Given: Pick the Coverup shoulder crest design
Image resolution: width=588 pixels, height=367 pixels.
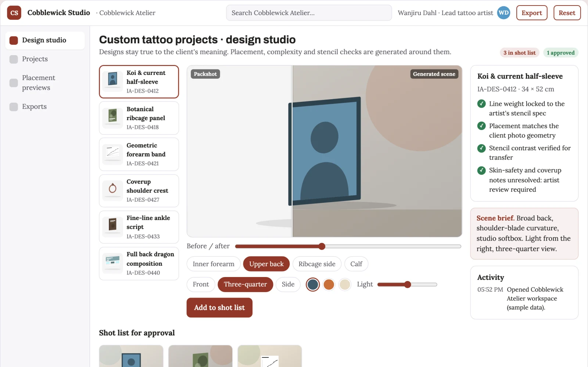Looking at the screenshot, I should pos(139,191).
